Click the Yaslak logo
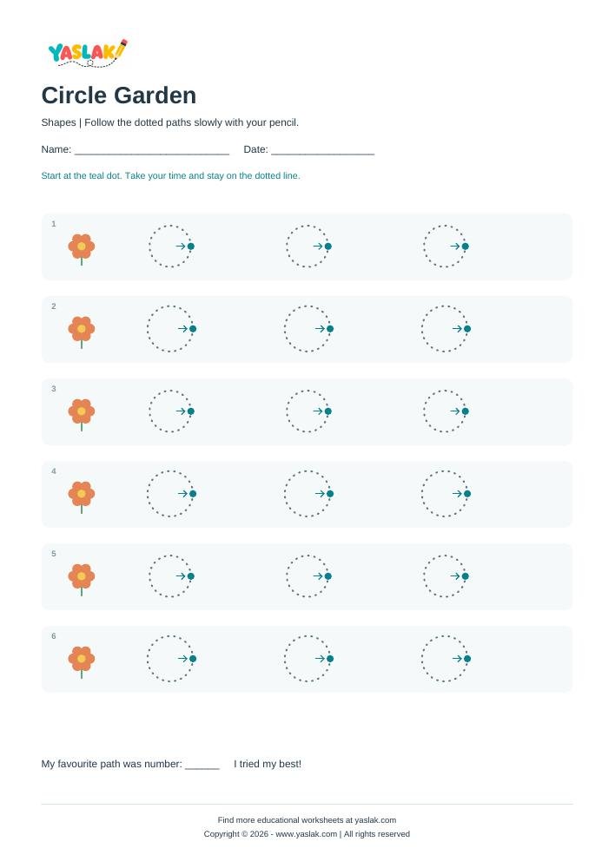 pyautogui.click(x=88, y=53)
